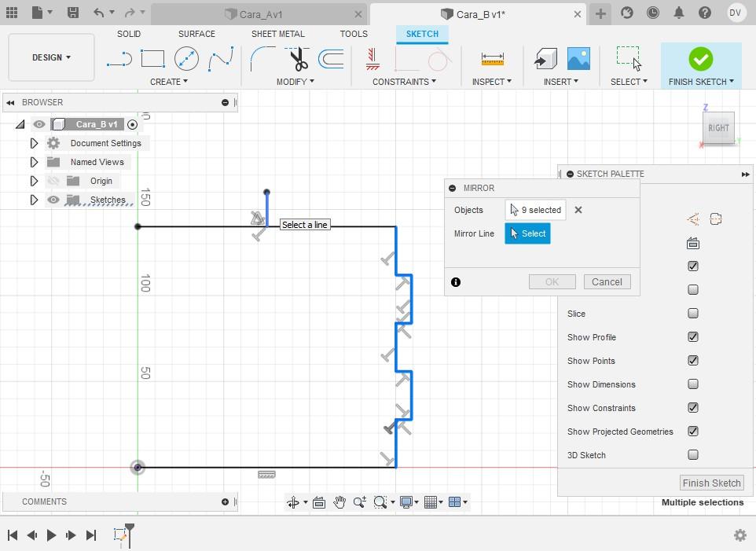The image size is (756, 551).
Task: Open the timeline settings gear
Action: (740, 535)
